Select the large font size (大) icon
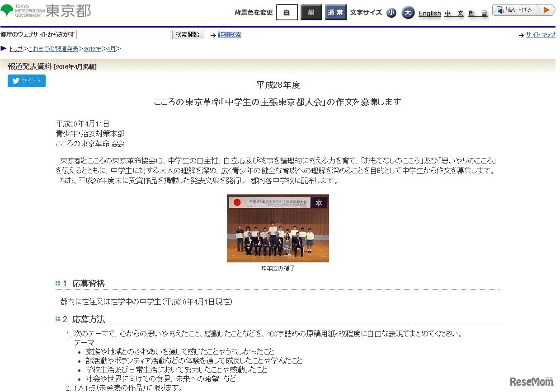 click(408, 13)
